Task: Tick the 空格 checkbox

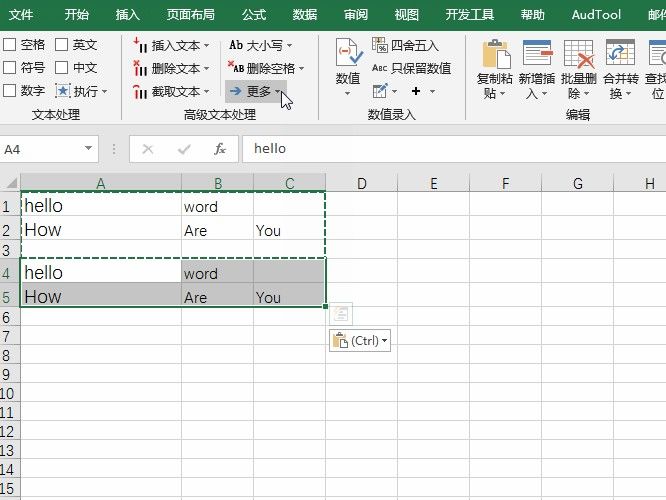Action: (9, 45)
